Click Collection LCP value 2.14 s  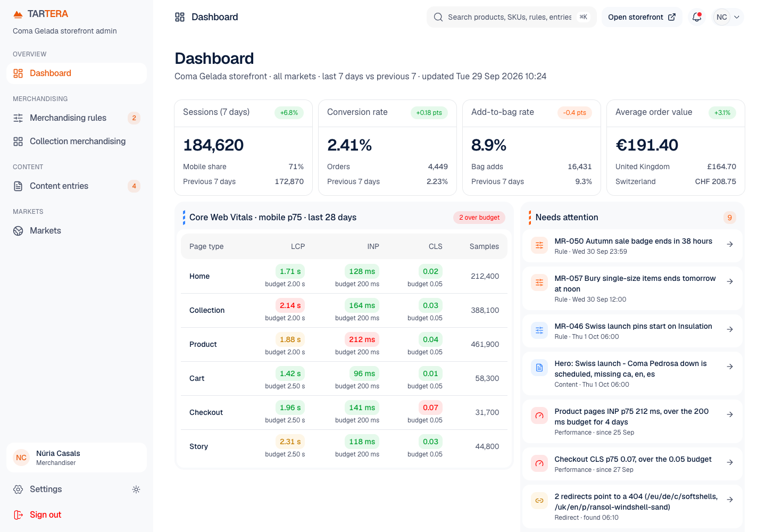click(x=290, y=305)
